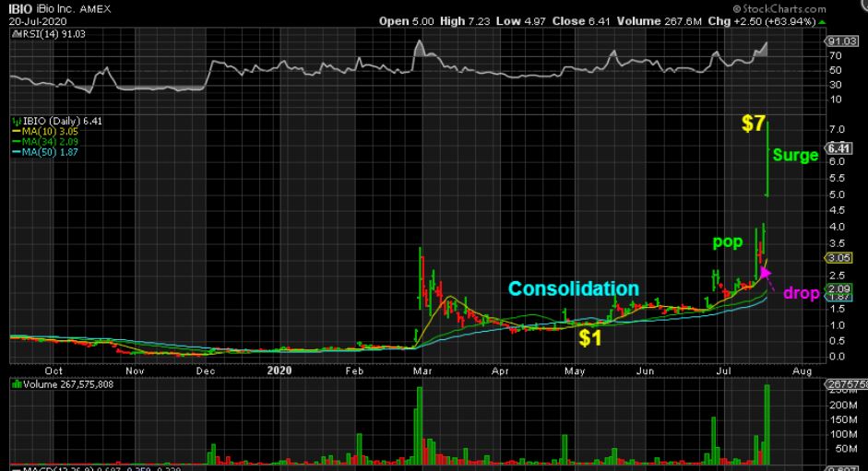Click the Chg +2.50 (+63.94%) value

pyautogui.click(x=762, y=21)
